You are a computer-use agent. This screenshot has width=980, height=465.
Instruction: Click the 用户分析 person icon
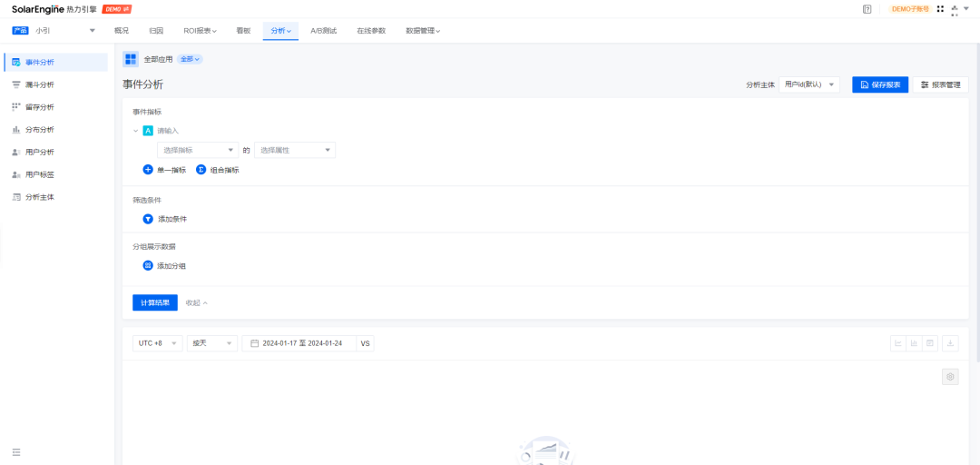click(16, 152)
